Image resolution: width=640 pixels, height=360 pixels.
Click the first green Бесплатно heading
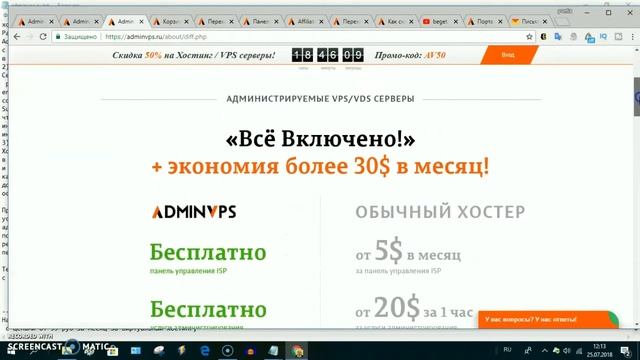tap(208, 252)
